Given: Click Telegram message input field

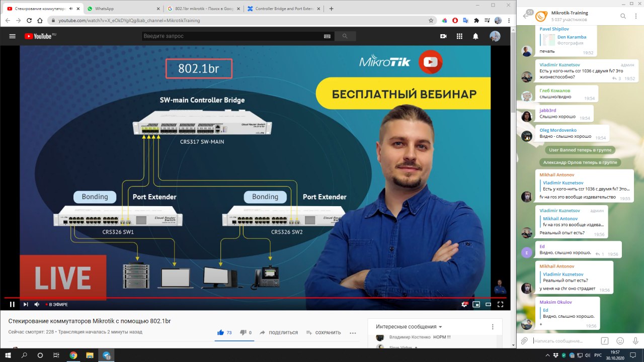Looking at the screenshot, I should pyautogui.click(x=565, y=340).
